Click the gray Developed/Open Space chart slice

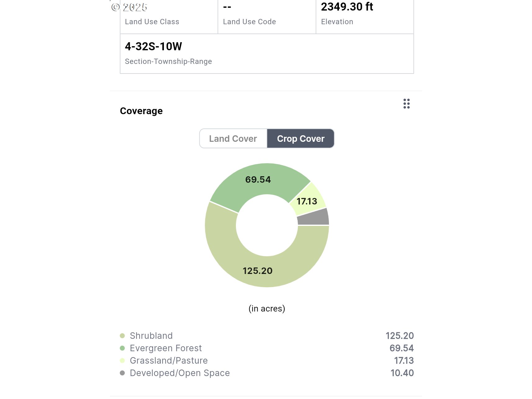pos(313,217)
